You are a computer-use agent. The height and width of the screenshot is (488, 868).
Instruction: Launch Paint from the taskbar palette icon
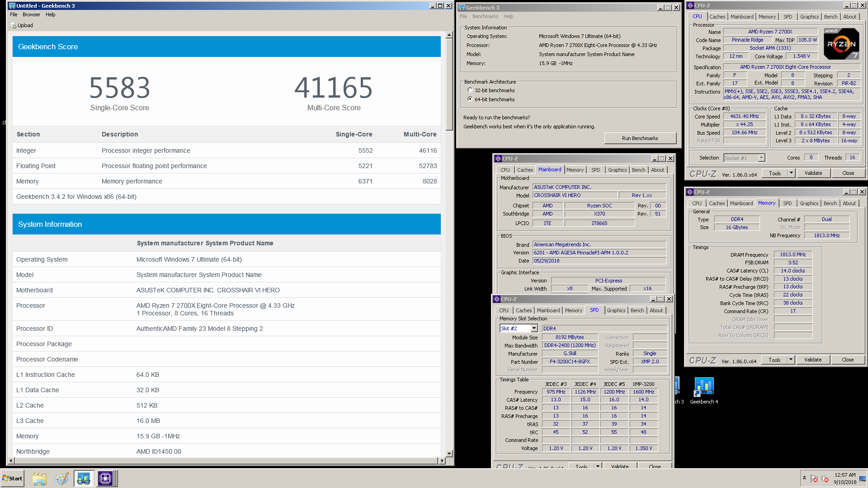tap(61, 479)
